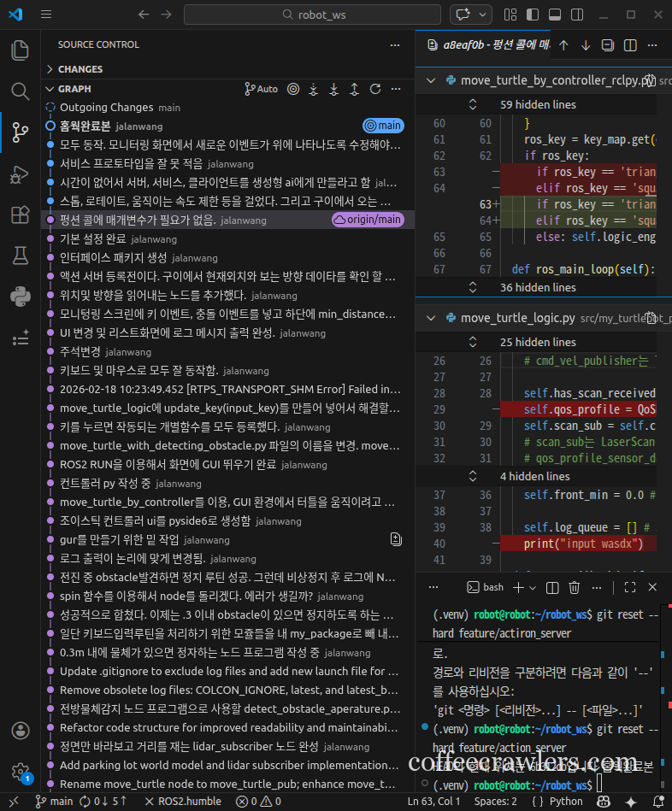Viewport: 672px width, 811px height.
Task: Split the bash terminal
Action: tap(552, 587)
